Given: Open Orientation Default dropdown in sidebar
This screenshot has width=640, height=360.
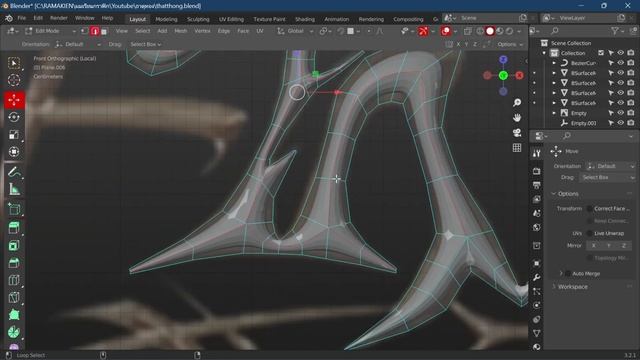Looking at the screenshot, I should pos(611,167).
